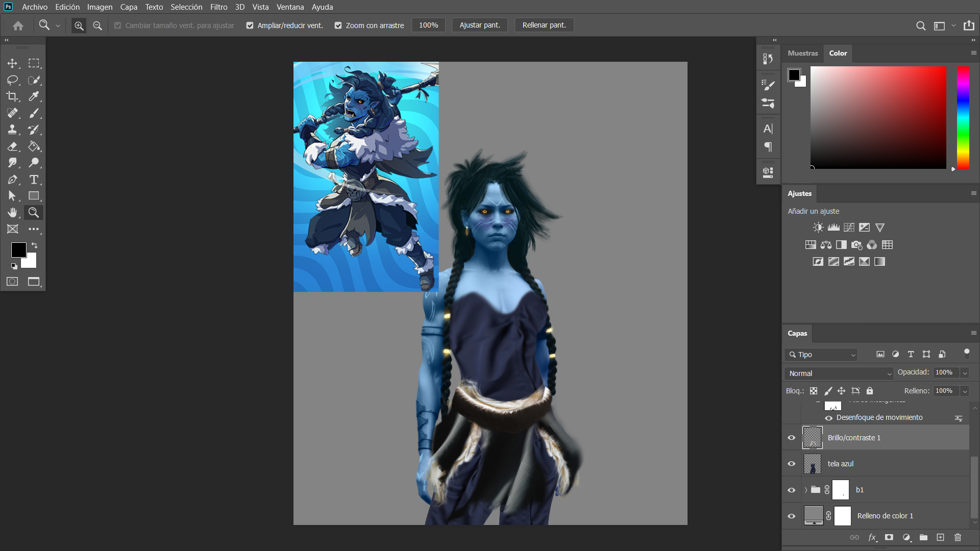Screen dimensions: 980x551
Task: Open the Ajustes panel menu
Action: tap(973, 193)
